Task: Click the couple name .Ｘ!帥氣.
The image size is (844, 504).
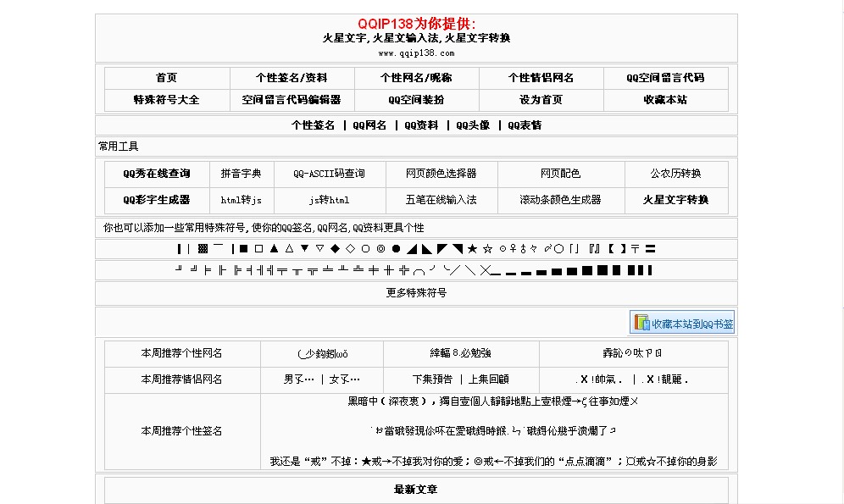Action: 598,379
